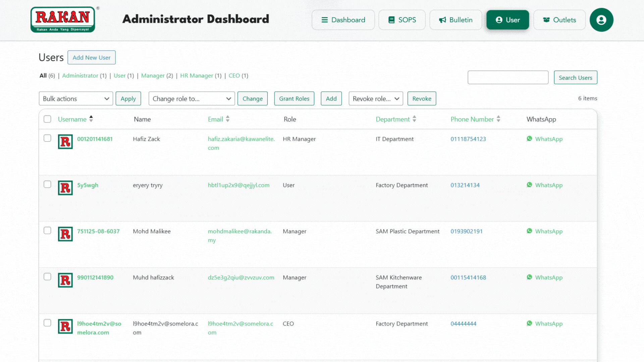Filter users by HR Manager link
644x362 pixels.
tap(197, 76)
